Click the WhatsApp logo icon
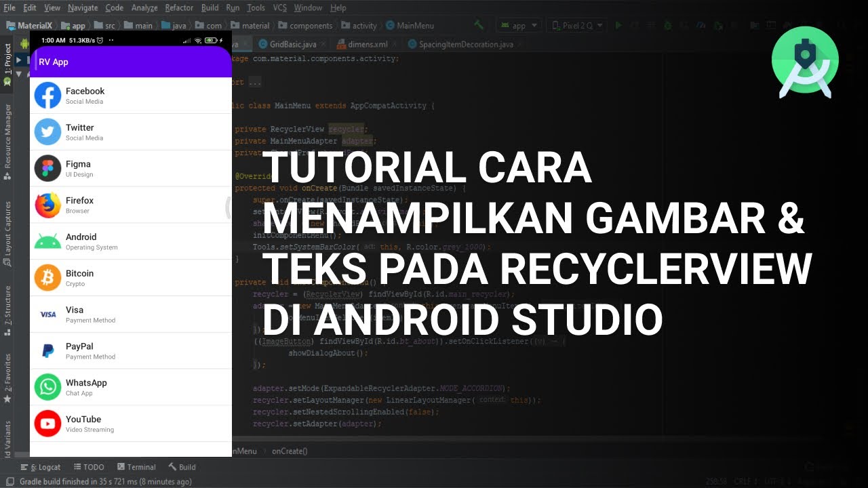 click(x=47, y=387)
